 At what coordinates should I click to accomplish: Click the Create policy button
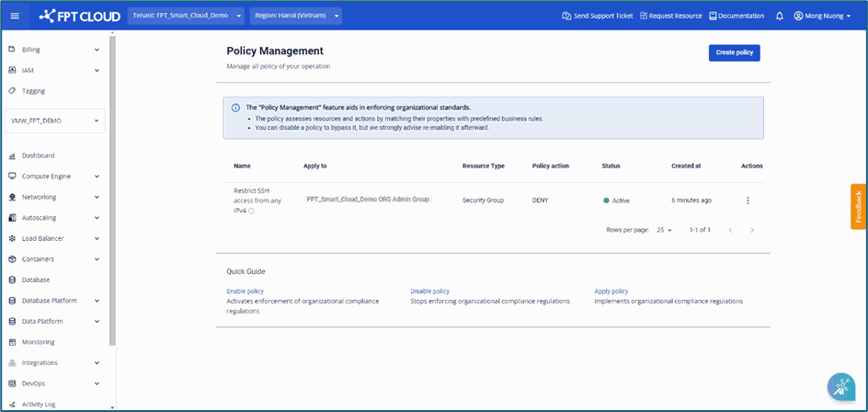734,52
